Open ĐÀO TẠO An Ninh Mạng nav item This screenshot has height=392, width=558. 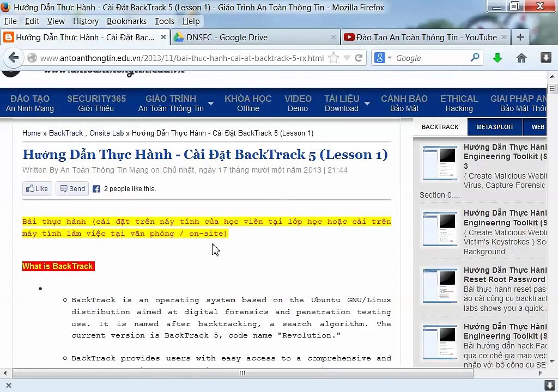click(30, 103)
